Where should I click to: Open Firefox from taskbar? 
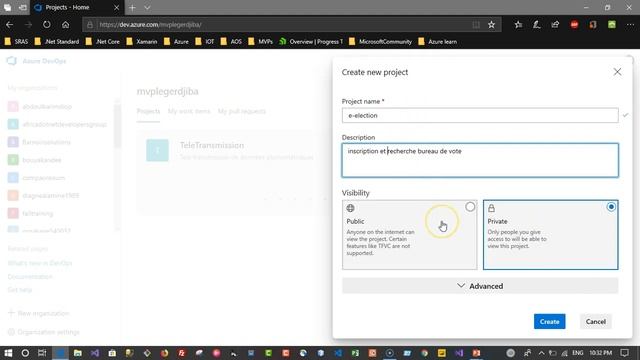pos(164,353)
